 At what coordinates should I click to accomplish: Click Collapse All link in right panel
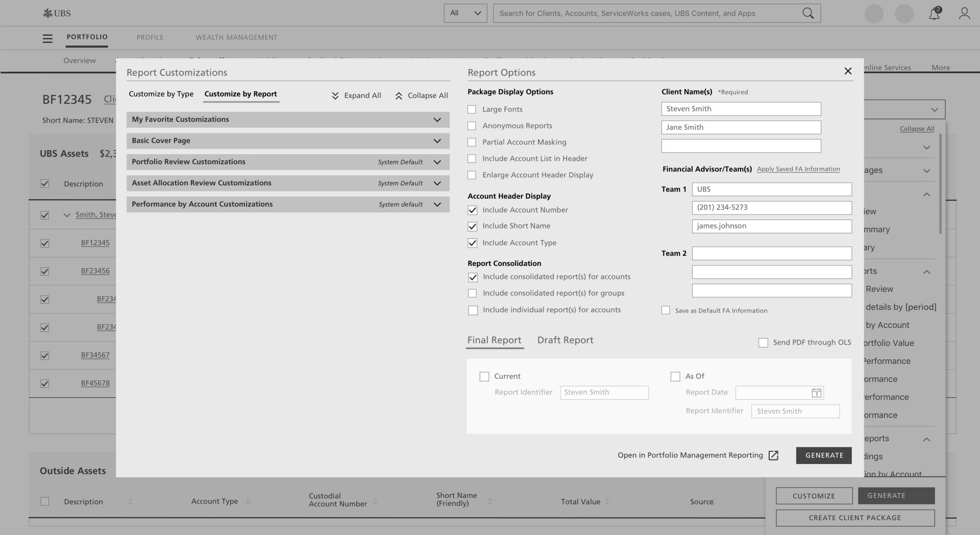[x=917, y=129]
